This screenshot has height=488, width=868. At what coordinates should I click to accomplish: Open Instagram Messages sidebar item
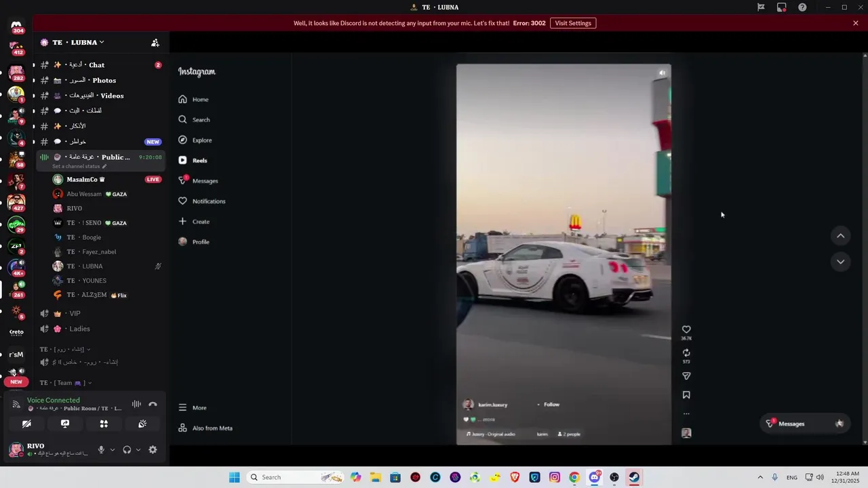tap(198, 181)
